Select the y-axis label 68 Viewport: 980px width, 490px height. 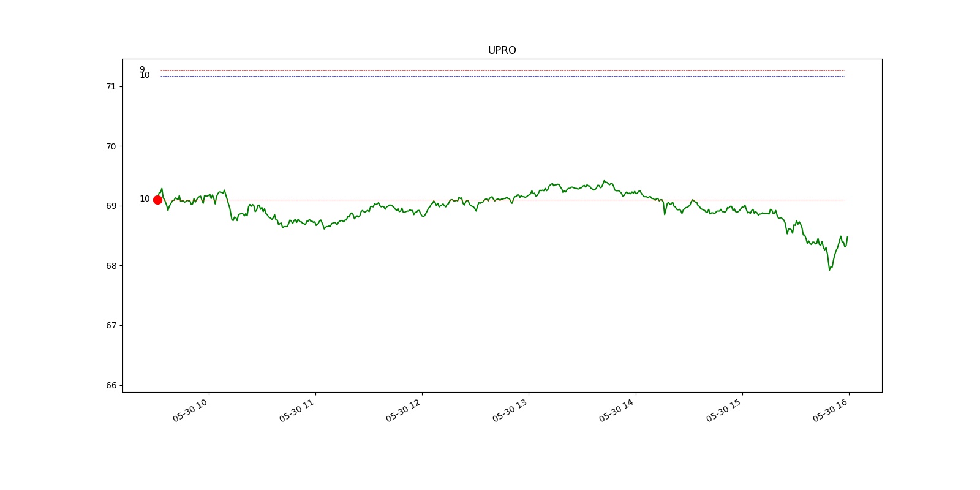(x=111, y=266)
